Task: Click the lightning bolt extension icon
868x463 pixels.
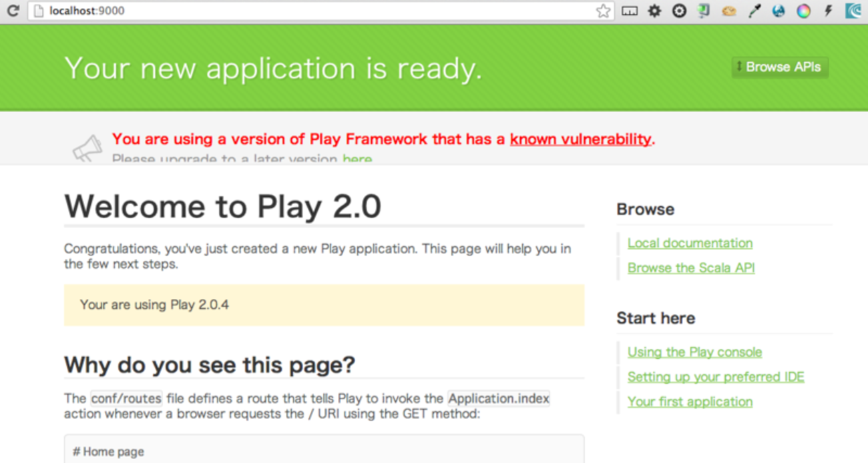Action: (828, 11)
